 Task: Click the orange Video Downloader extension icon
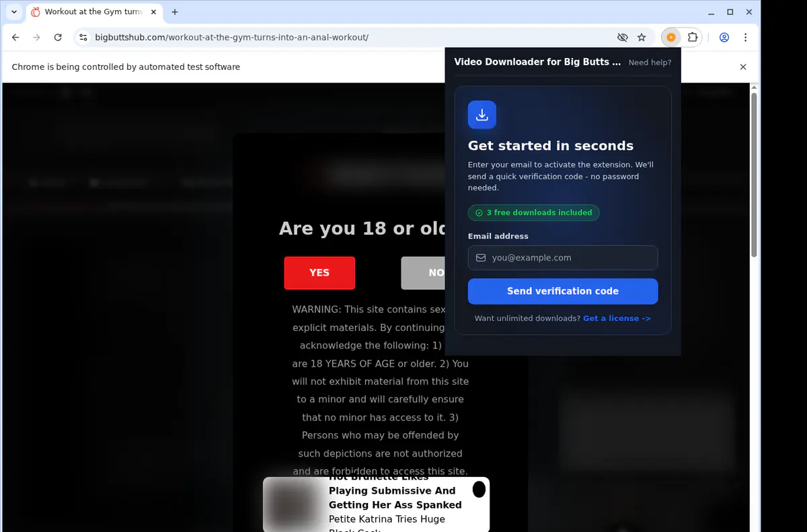click(671, 38)
